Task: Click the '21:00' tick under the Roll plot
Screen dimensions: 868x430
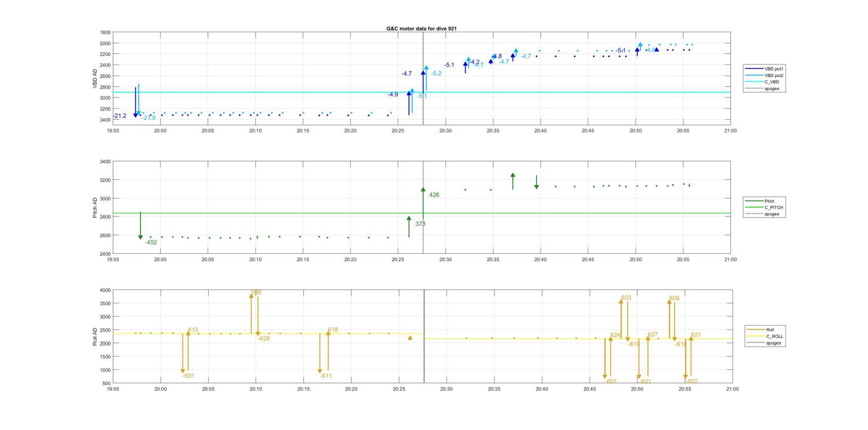Action: (x=732, y=389)
